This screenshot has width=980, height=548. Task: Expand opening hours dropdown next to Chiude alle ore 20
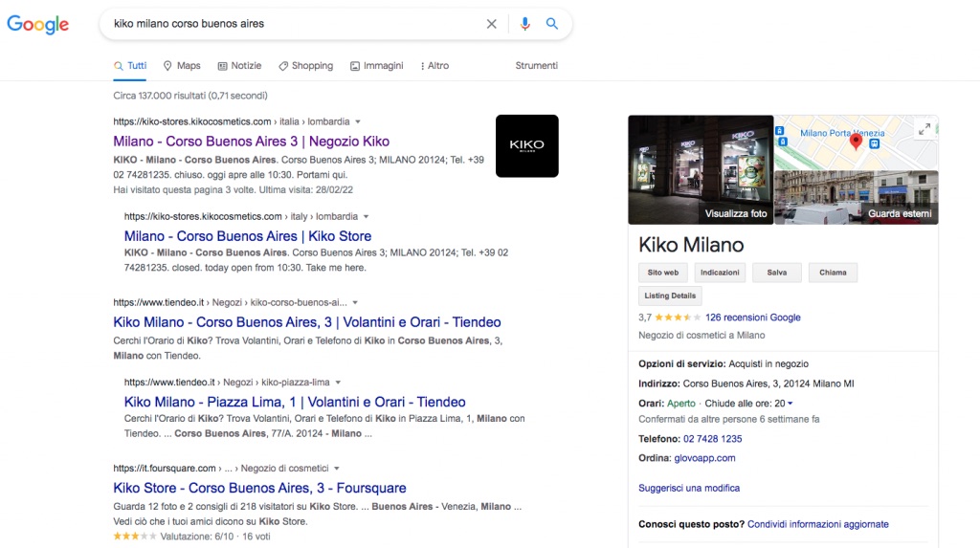point(790,404)
